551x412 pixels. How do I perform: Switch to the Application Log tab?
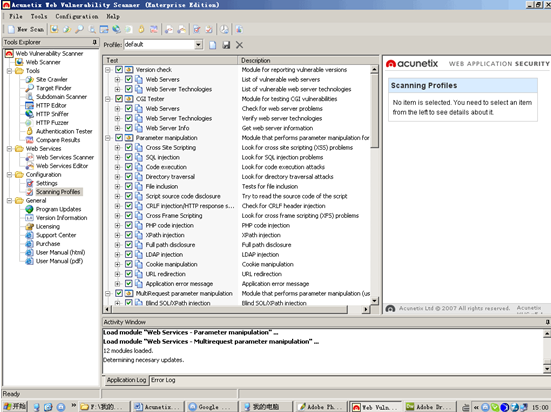coord(126,380)
